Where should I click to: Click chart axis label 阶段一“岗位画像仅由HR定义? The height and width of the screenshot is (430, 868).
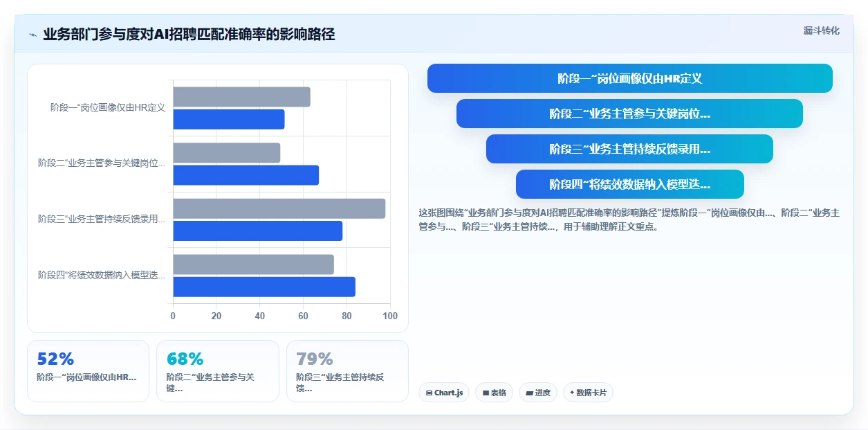(108, 107)
